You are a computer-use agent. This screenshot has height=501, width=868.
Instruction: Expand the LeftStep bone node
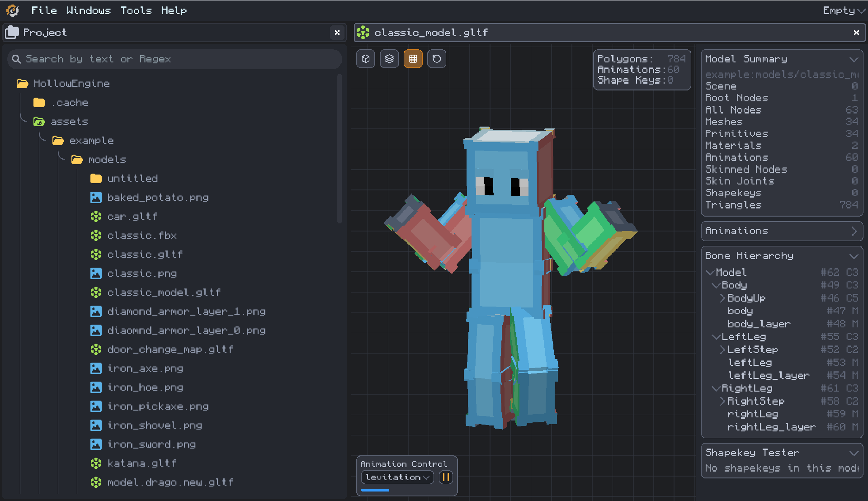(x=722, y=350)
